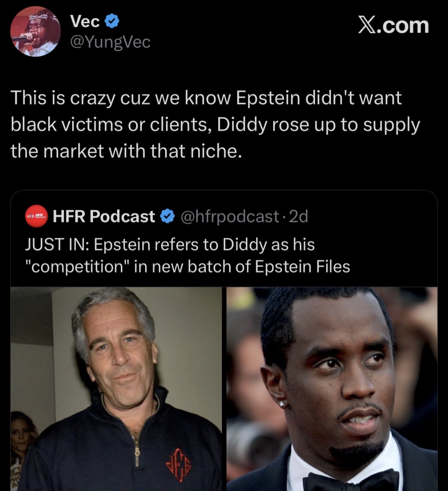Image resolution: width=448 pixels, height=491 pixels.
Task: Click the text 'the market with that niche.'
Action: 126,151
